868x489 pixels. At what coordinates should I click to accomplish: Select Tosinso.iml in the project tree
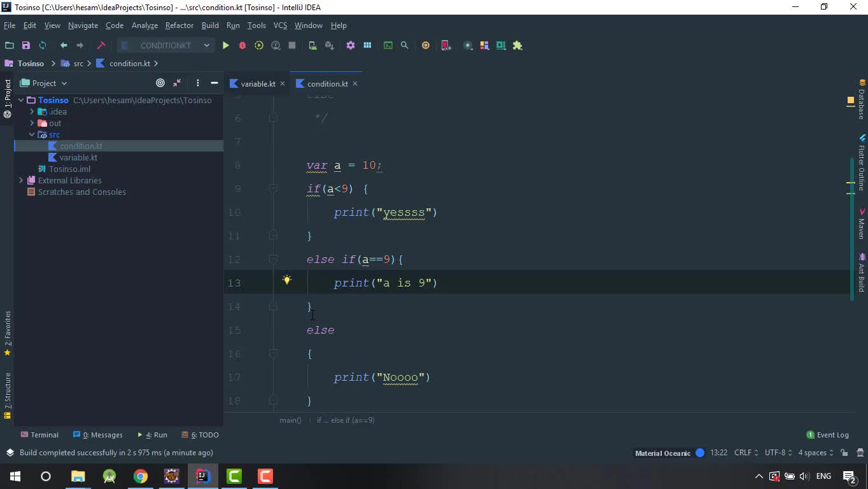pyautogui.click(x=69, y=169)
